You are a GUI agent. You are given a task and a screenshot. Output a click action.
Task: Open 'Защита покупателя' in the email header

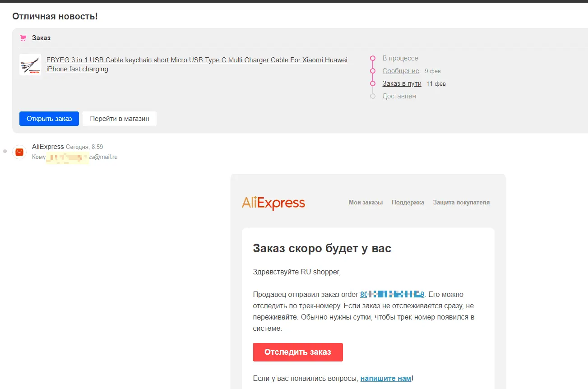(461, 203)
